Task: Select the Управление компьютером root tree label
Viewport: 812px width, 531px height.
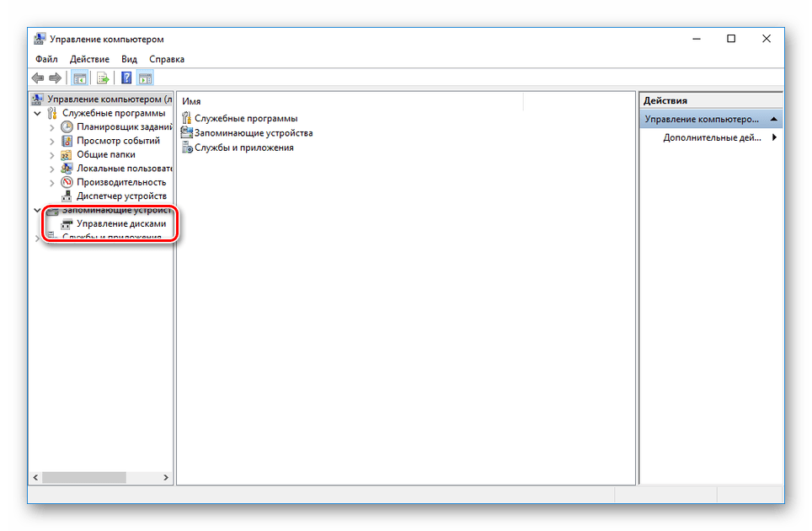Action: pos(110,99)
